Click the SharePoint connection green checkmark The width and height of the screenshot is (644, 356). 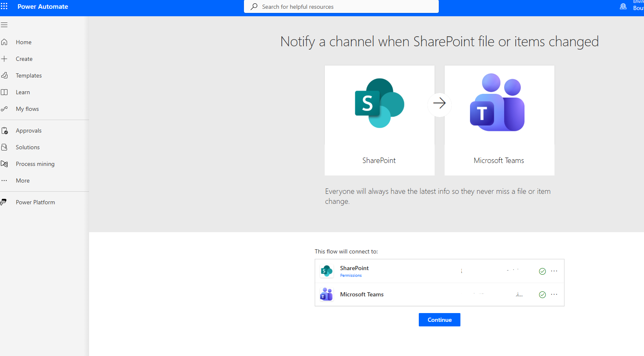542,271
